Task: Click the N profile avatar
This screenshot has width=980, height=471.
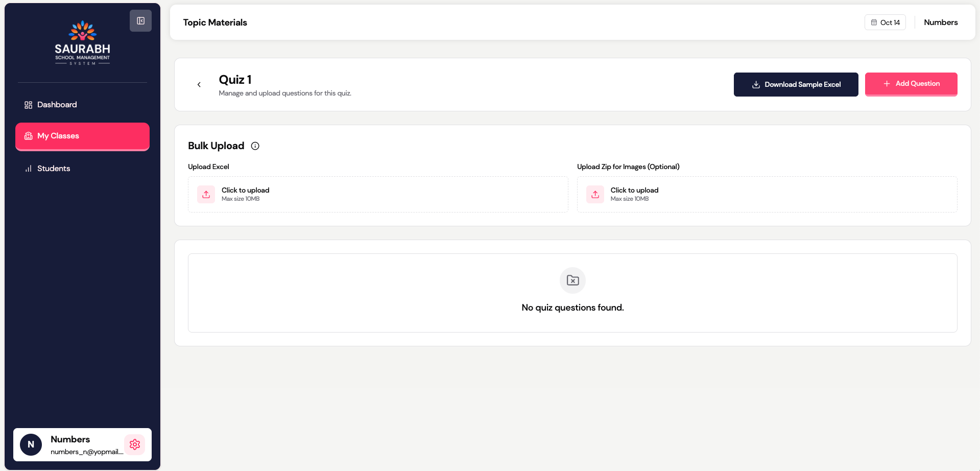Action: 31,444
